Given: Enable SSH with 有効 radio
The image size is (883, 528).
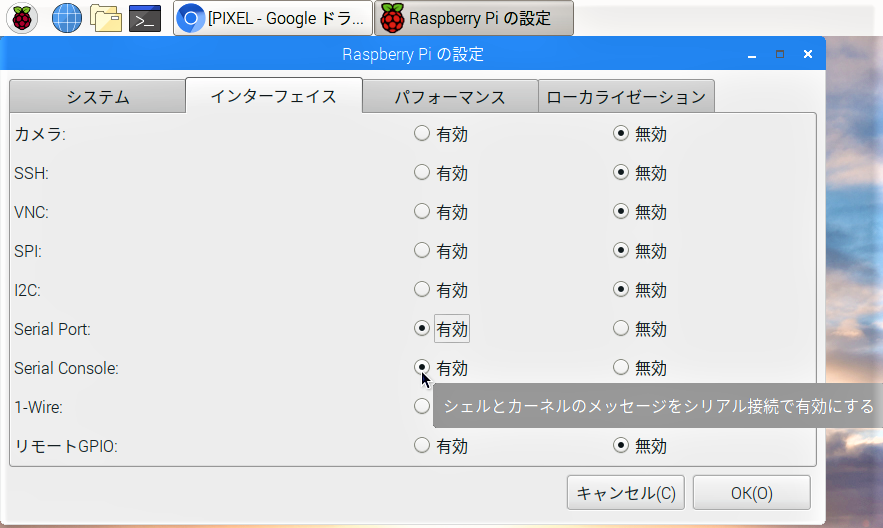Looking at the screenshot, I should click(422, 172).
